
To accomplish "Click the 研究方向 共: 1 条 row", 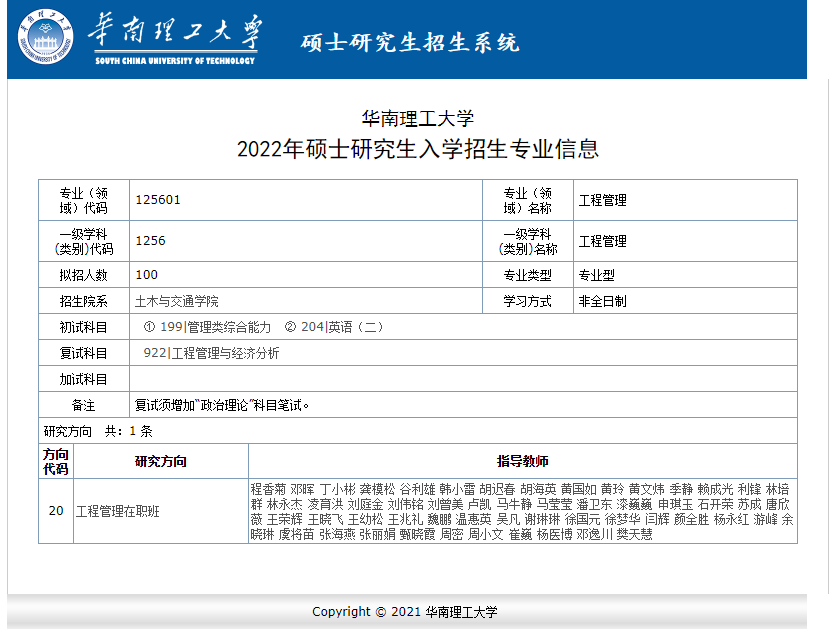I will (x=418, y=430).
